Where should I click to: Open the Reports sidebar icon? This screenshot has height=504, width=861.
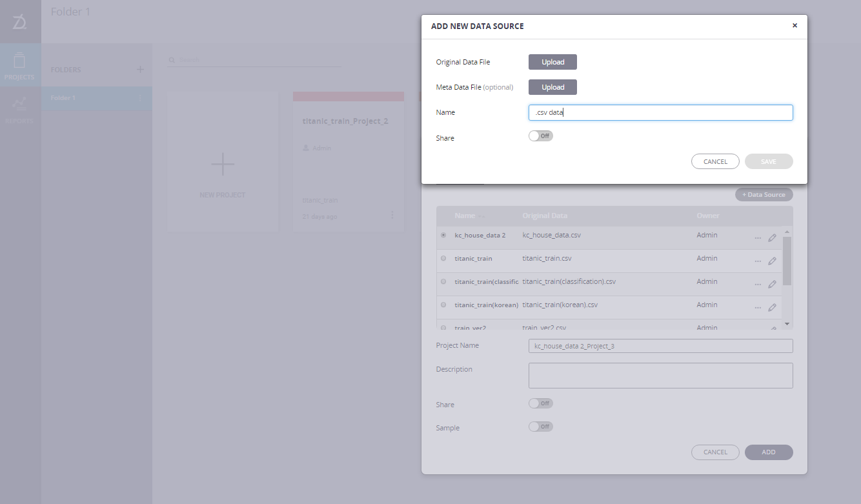click(x=19, y=109)
